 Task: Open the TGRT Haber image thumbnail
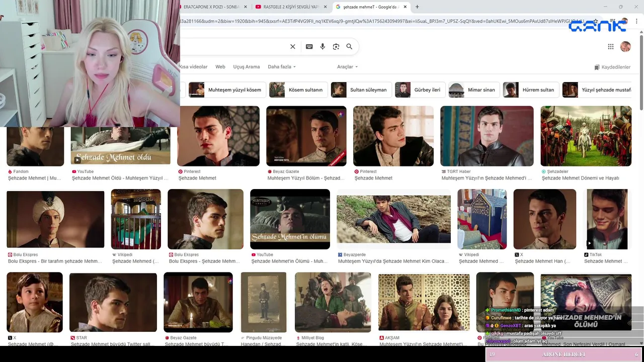[487, 136]
